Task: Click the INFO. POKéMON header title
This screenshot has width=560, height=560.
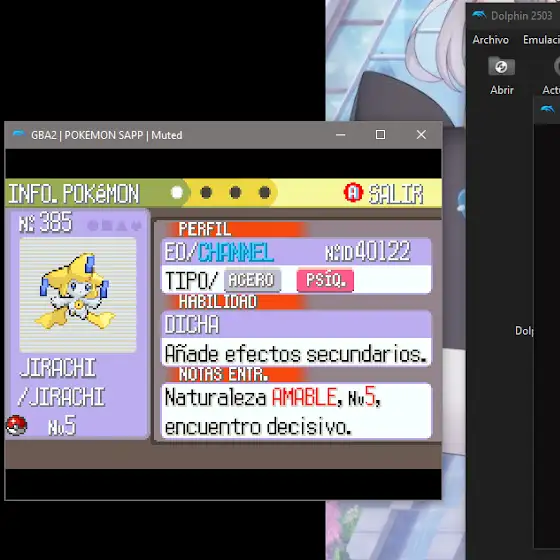Action: [74, 194]
